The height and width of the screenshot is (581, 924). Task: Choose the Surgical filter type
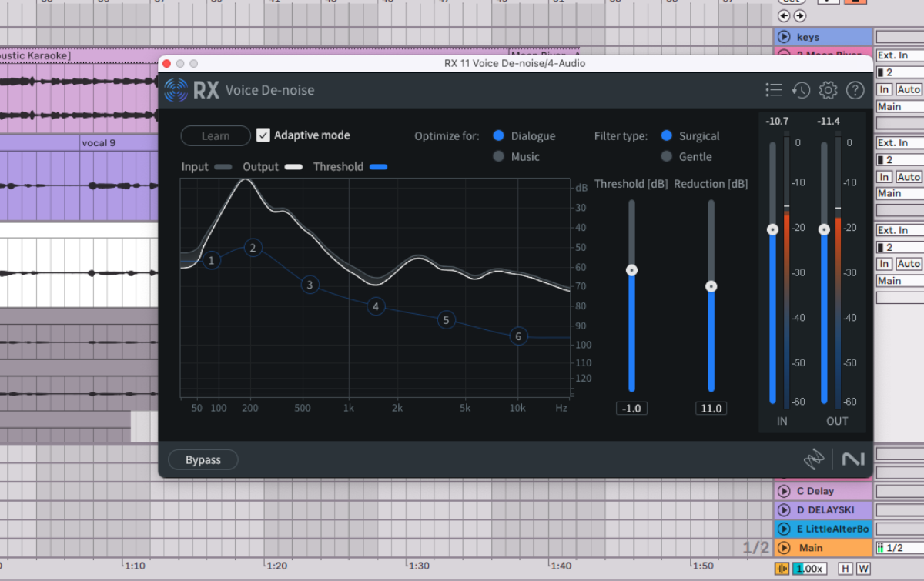pos(666,135)
